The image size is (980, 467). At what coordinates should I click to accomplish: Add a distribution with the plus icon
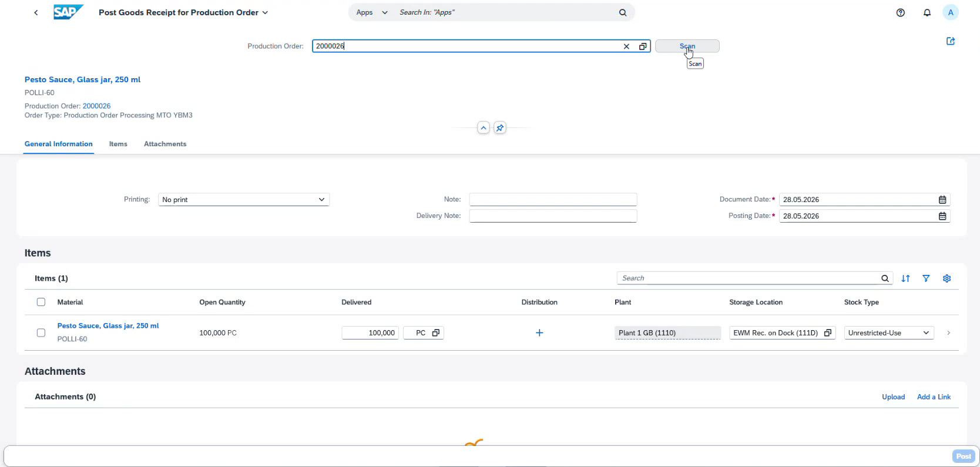539,333
